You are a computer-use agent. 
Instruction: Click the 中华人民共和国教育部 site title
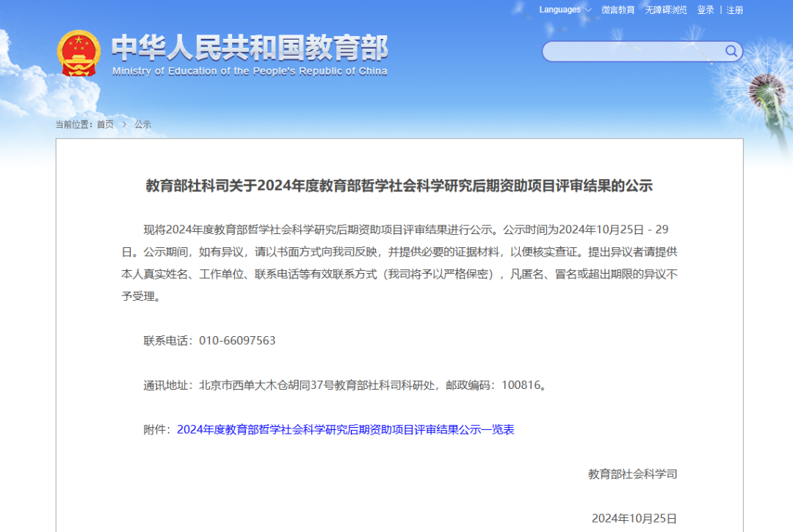[250, 48]
